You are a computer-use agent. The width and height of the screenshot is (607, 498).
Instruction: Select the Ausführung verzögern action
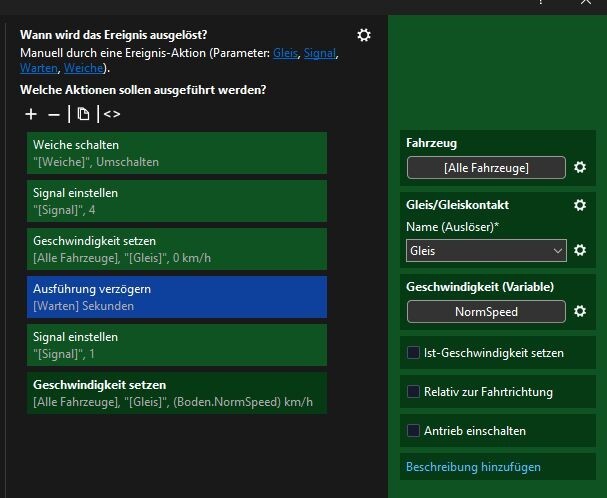click(x=177, y=297)
